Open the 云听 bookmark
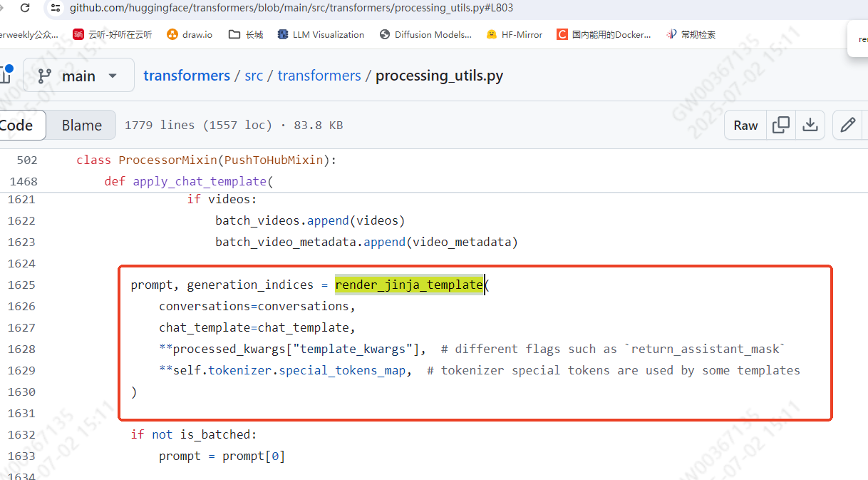This screenshot has width=868, height=480. [112, 34]
